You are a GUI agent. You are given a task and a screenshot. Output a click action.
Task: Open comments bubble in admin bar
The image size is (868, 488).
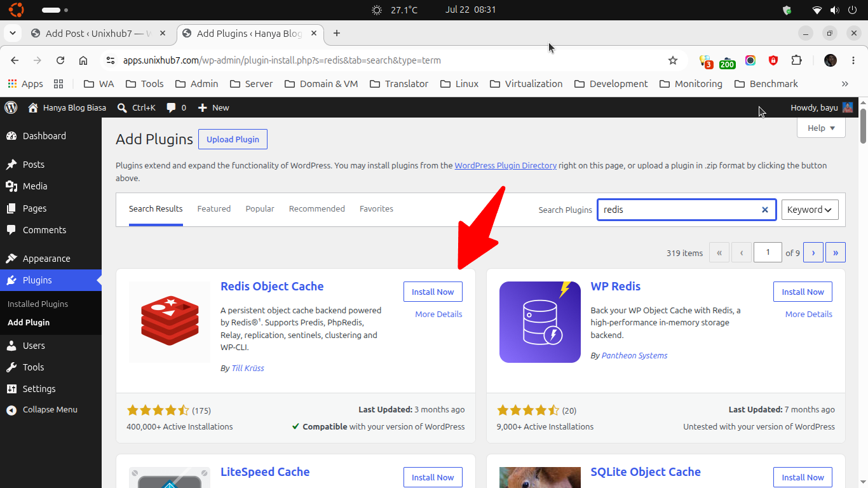[177, 107]
